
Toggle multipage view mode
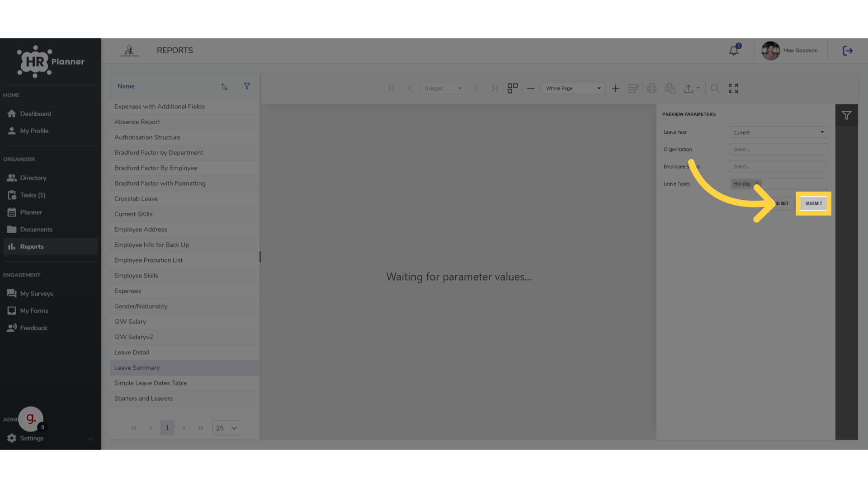click(512, 89)
